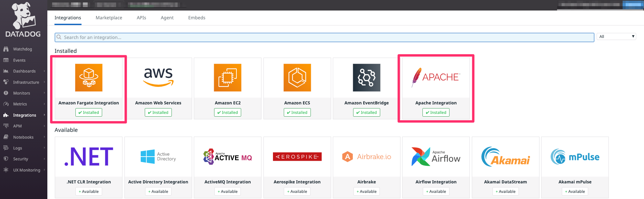The width and height of the screenshot is (644, 199).
Task: Focus the Search for an integration field
Action: pyautogui.click(x=324, y=37)
